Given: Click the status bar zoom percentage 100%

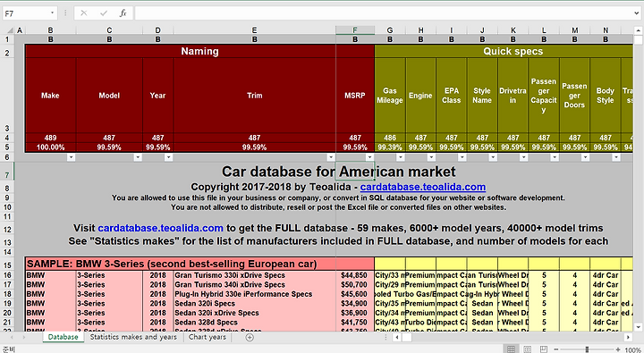Looking at the screenshot, I should point(632,349).
